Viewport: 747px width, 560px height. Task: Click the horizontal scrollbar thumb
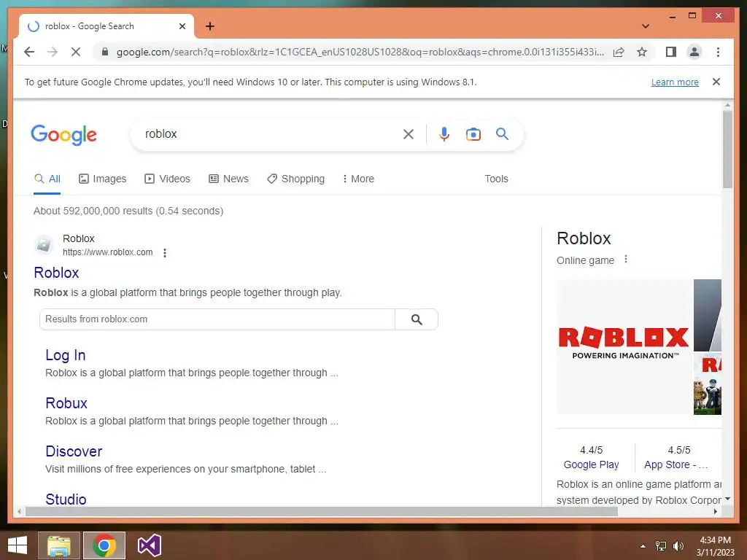[x=322, y=512]
